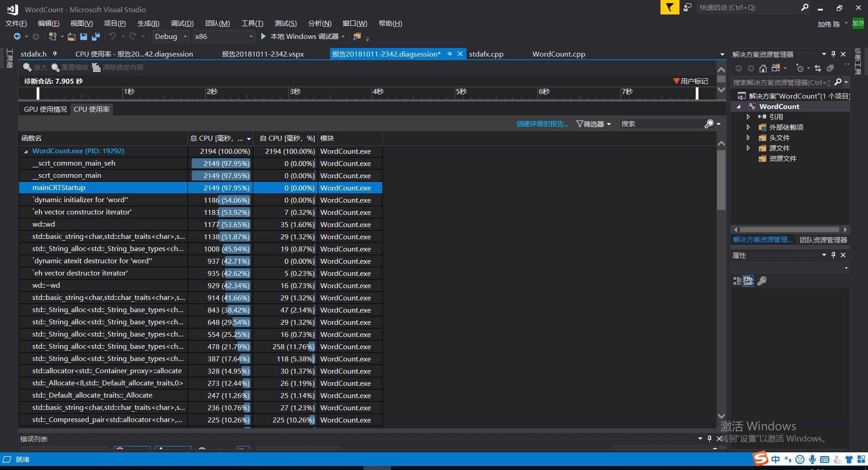
Task: Click the Undo arrow icon
Action: tap(113, 36)
